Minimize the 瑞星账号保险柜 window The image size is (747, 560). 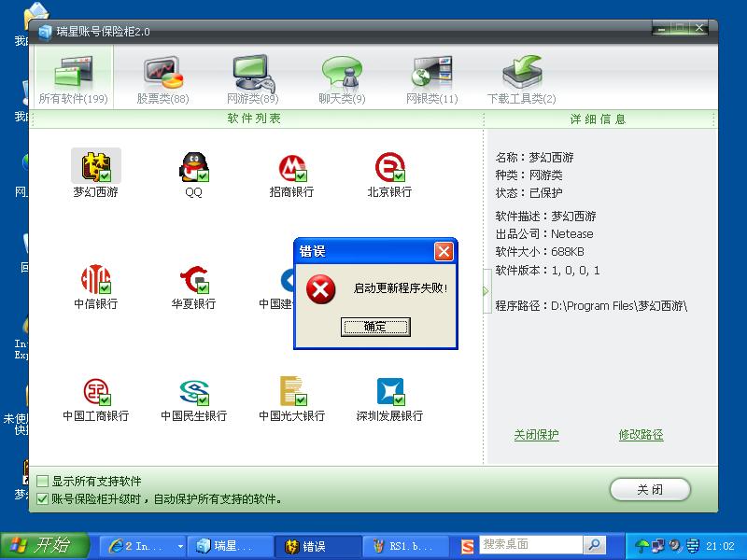(x=662, y=29)
